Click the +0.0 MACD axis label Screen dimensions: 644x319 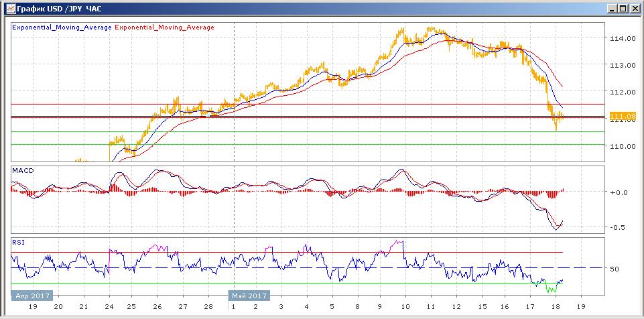(618, 192)
